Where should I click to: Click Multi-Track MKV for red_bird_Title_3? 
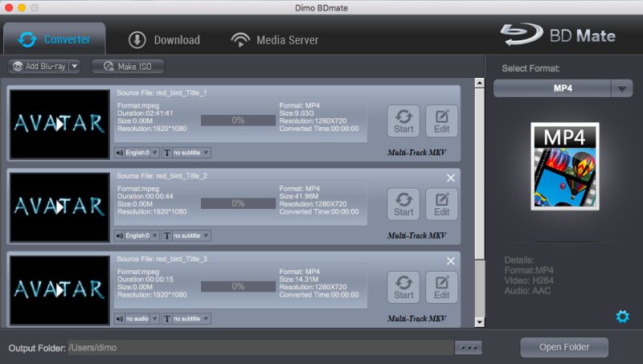pyautogui.click(x=416, y=318)
